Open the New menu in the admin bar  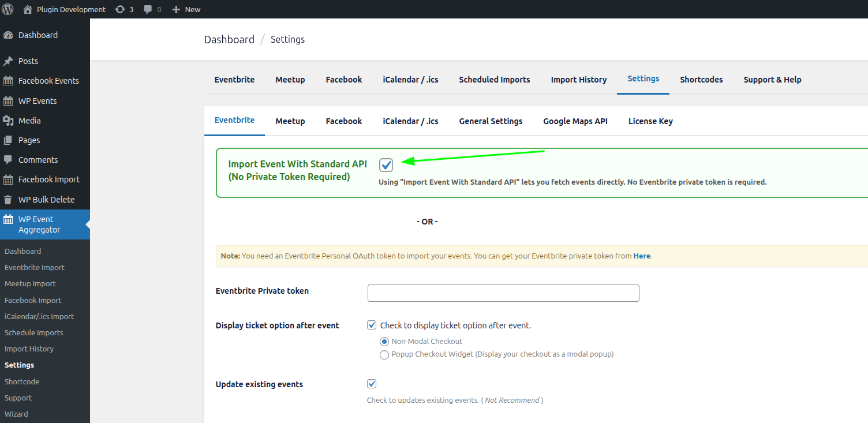coord(186,9)
